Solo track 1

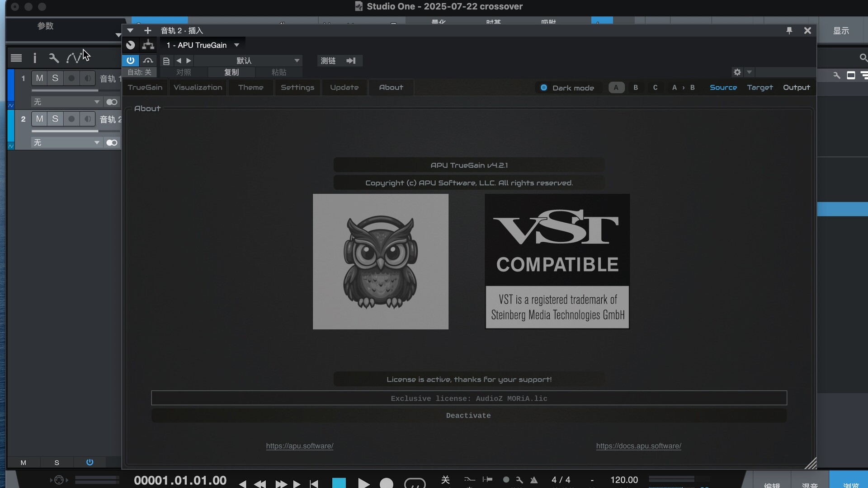click(x=55, y=78)
